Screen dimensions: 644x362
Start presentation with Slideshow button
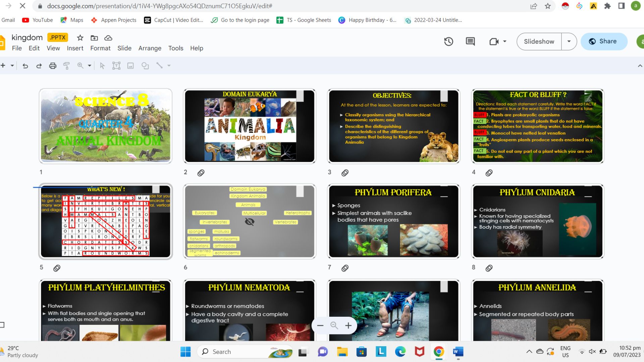[x=539, y=42]
